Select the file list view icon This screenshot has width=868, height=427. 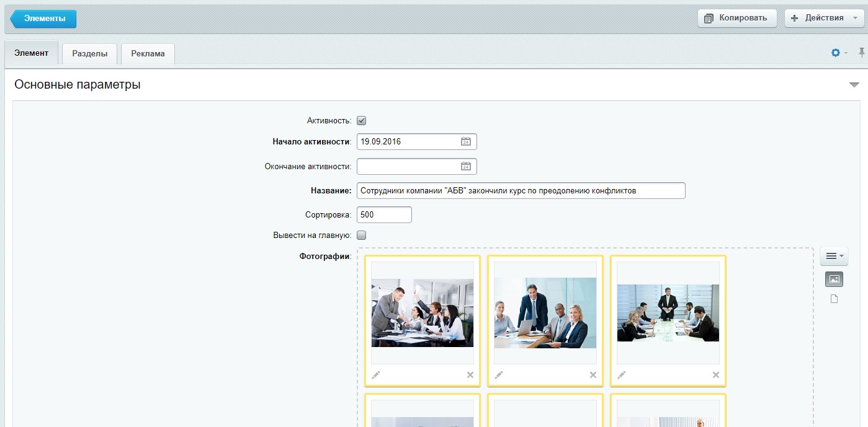tap(834, 299)
